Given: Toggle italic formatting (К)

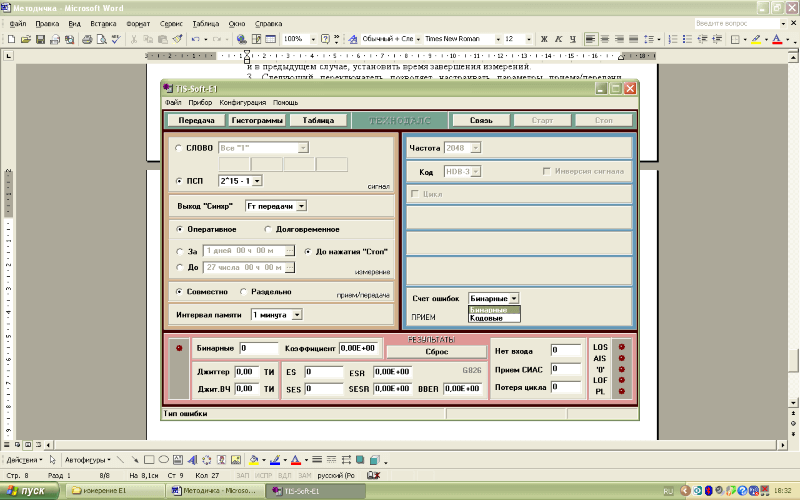Looking at the screenshot, I should tap(558, 39).
